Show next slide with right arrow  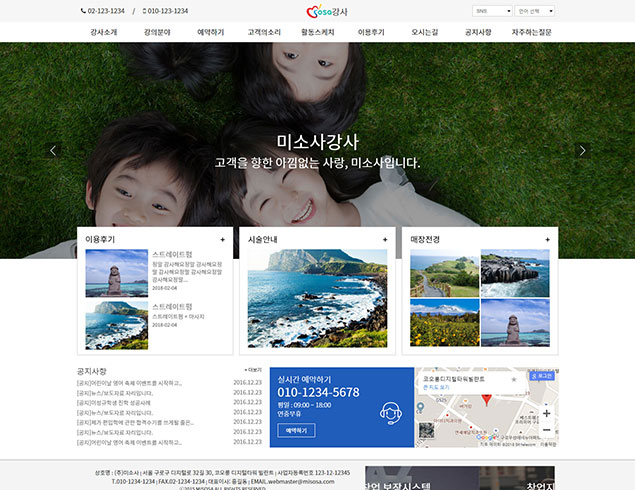pos(582,151)
